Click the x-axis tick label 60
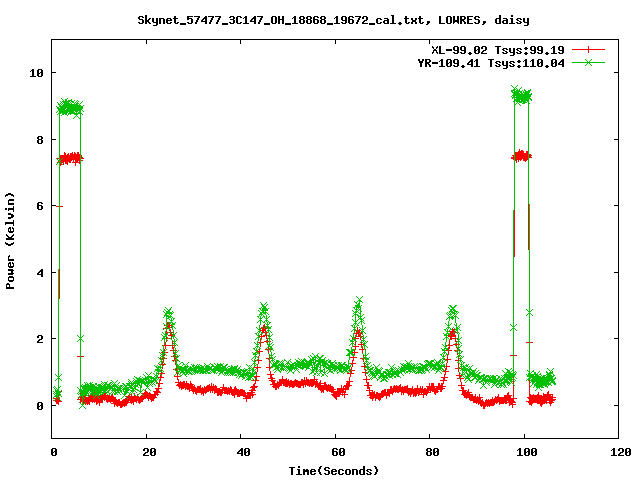Image resolution: width=640 pixels, height=480 pixels. point(338,452)
